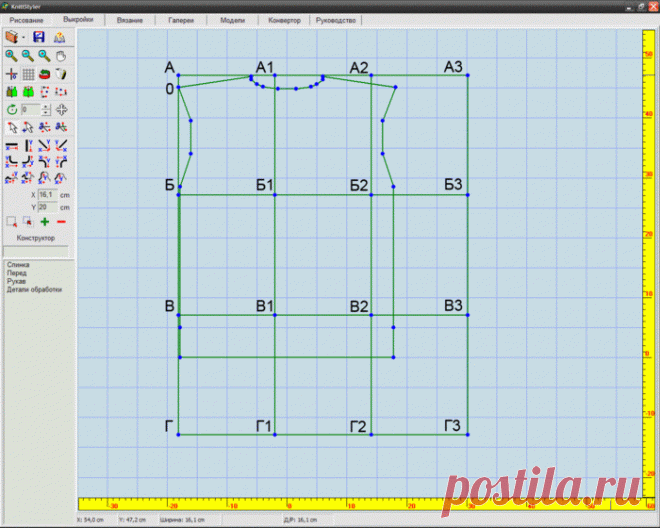Restore the KnittStyler window size
This screenshot has width=660, height=528.
pyautogui.click(x=641, y=6)
